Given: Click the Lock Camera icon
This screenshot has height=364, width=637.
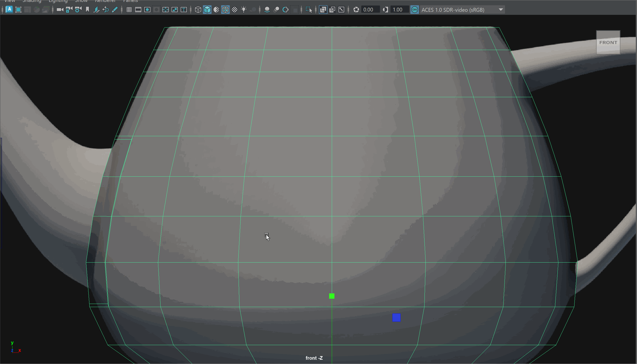Looking at the screenshot, I should point(69,10).
